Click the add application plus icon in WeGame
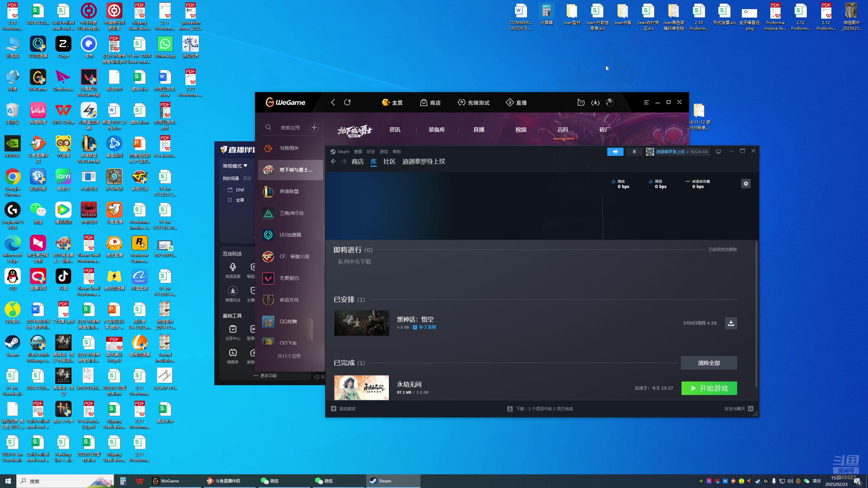This screenshot has width=868, height=488. click(x=314, y=127)
